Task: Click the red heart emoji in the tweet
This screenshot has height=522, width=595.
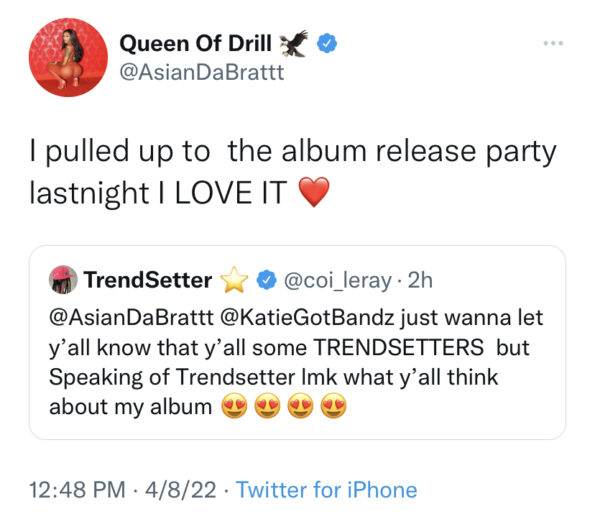Action: coord(314,192)
